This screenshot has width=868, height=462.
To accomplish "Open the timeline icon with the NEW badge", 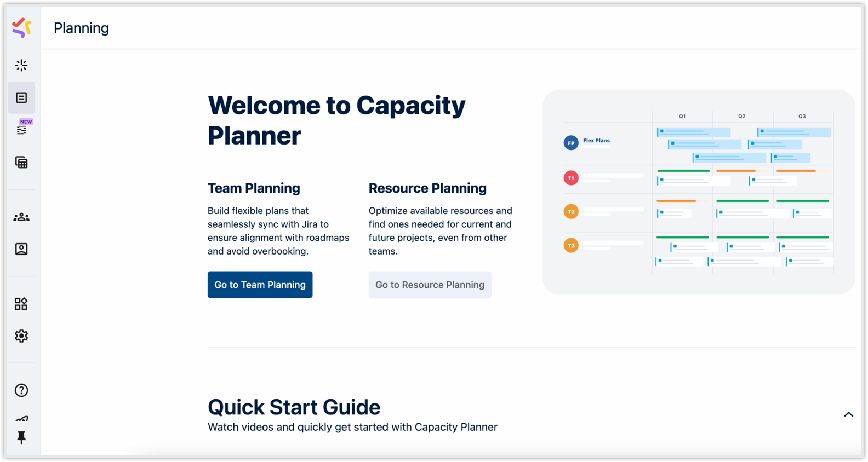I will [21, 130].
